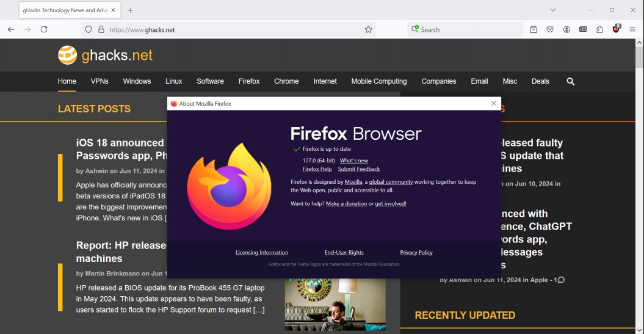Click the Submit Feedback link
This screenshot has width=644, height=334.
[x=358, y=169]
